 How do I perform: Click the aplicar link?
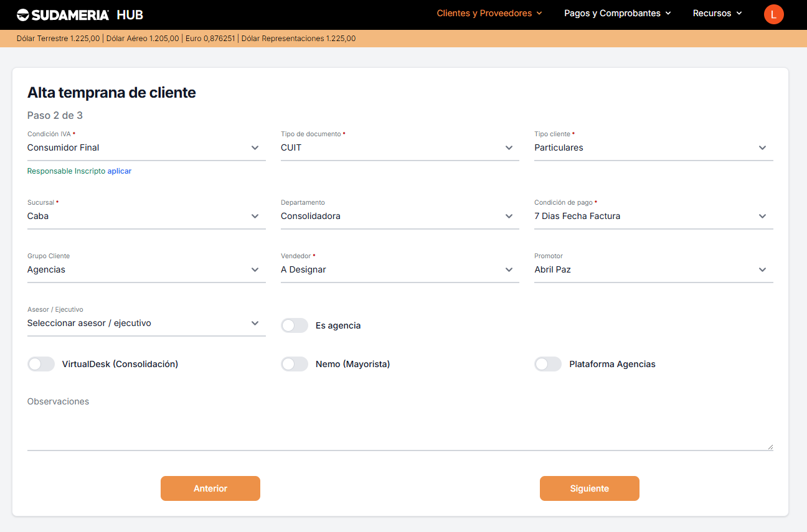point(120,171)
